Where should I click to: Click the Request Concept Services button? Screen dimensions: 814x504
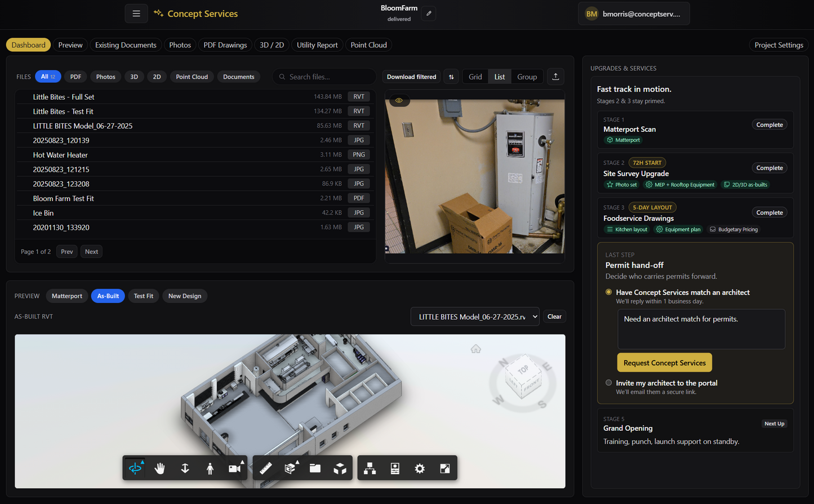pyautogui.click(x=664, y=363)
